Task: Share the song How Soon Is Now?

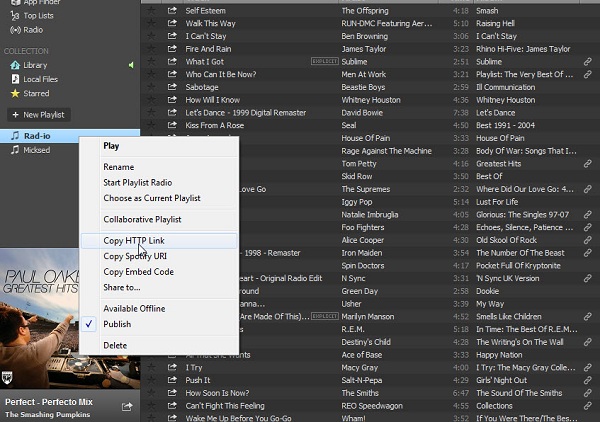Action: pyautogui.click(x=170, y=394)
